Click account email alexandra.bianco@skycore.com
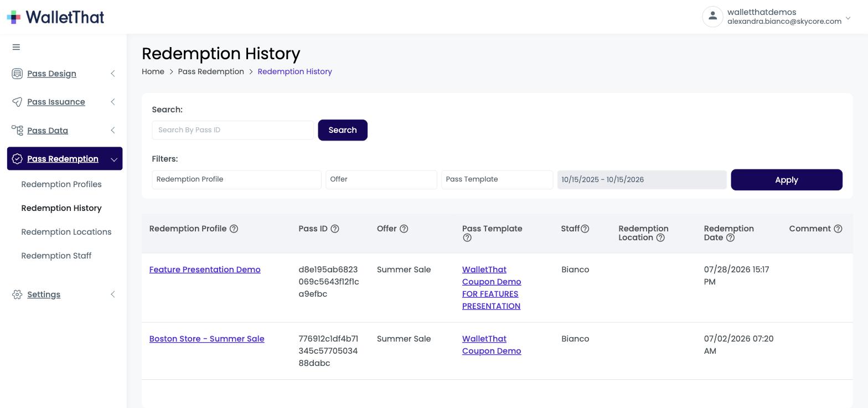 tap(784, 22)
